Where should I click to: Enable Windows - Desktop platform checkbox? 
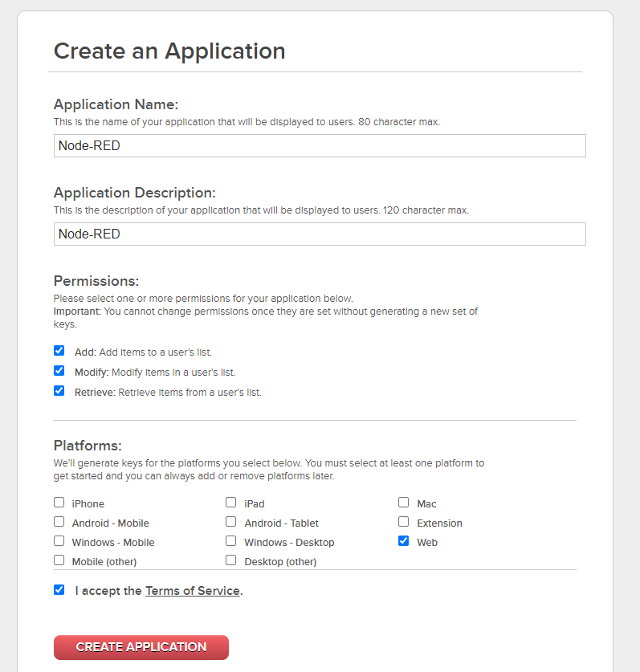231,541
